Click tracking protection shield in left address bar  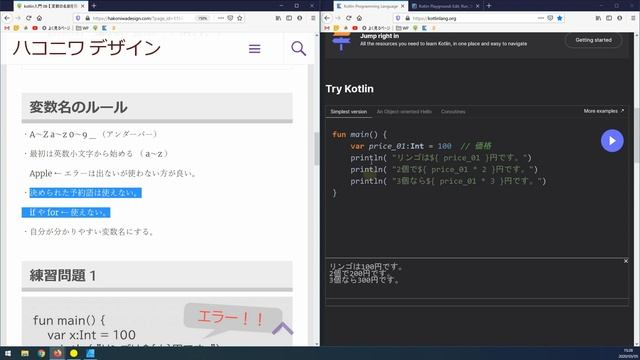[x=78, y=18]
